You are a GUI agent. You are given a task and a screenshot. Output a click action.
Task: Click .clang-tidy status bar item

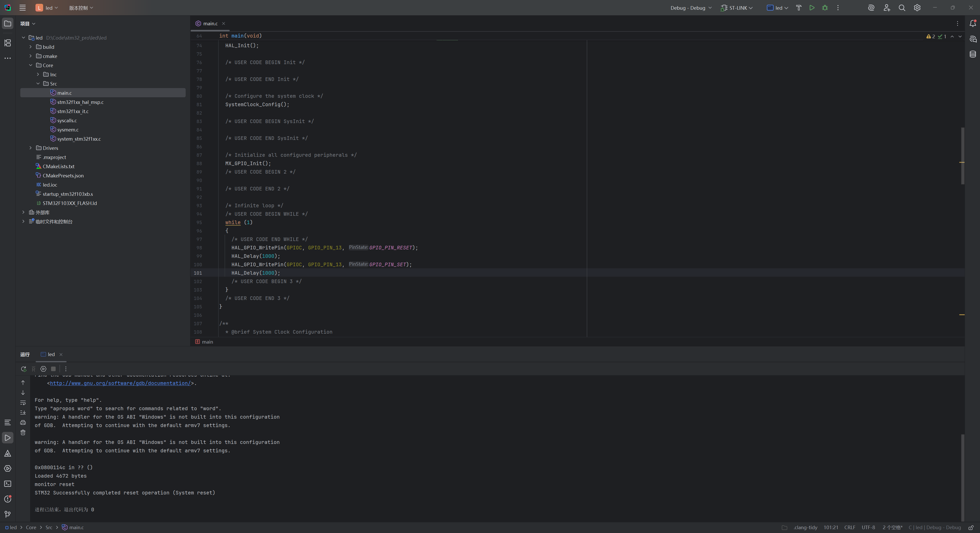point(805,527)
